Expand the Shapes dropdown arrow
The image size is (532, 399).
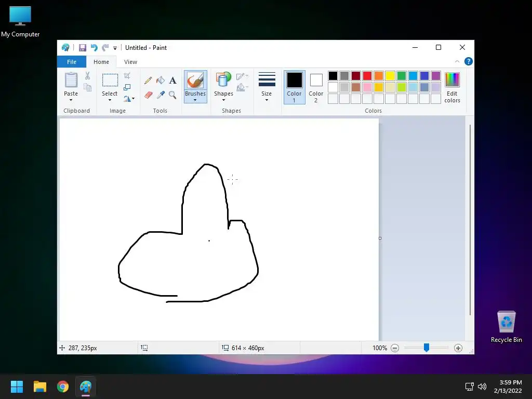(x=223, y=100)
